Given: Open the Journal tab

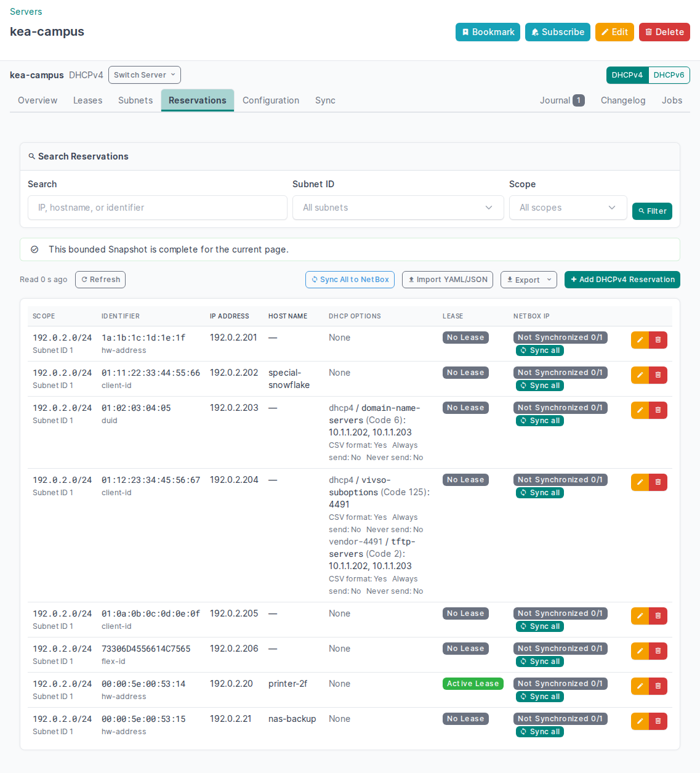Looking at the screenshot, I should click(x=562, y=100).
